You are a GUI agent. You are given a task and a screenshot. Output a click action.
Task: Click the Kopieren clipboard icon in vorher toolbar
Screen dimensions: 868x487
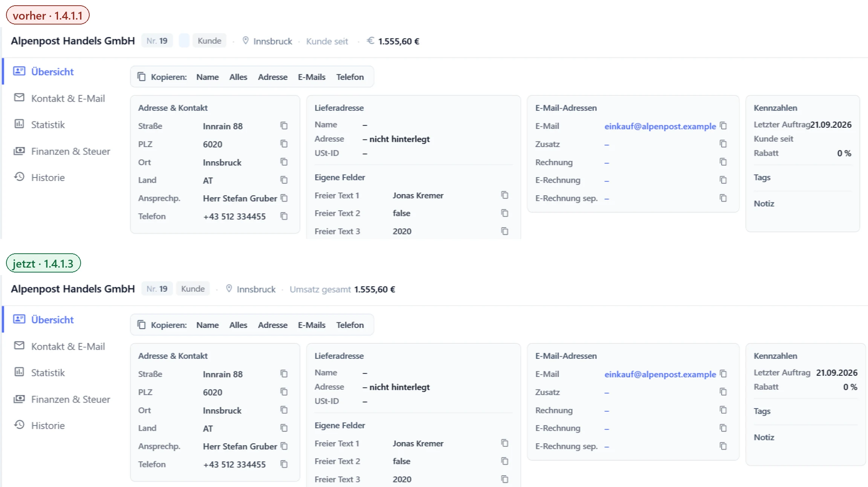pyautogui.click(x=141, y=77)
